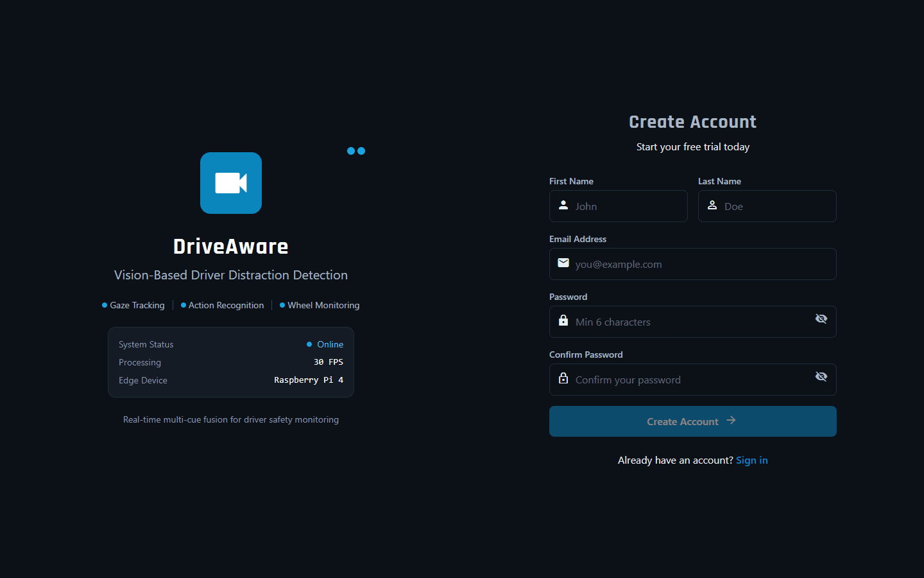The width and height of the screenshot is (924, 578).
Task: Click the person icon in Last Name field
Action: [712, 205]
